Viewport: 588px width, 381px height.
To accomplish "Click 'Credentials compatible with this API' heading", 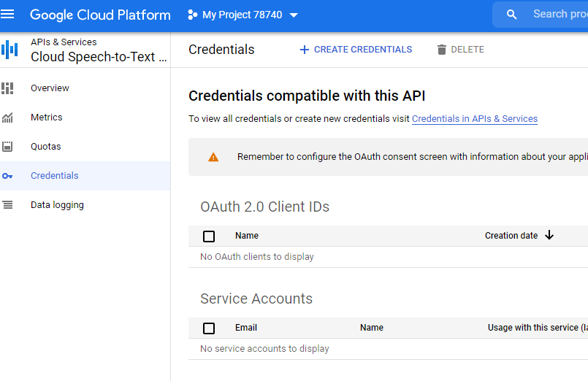I will pos(307,96).
